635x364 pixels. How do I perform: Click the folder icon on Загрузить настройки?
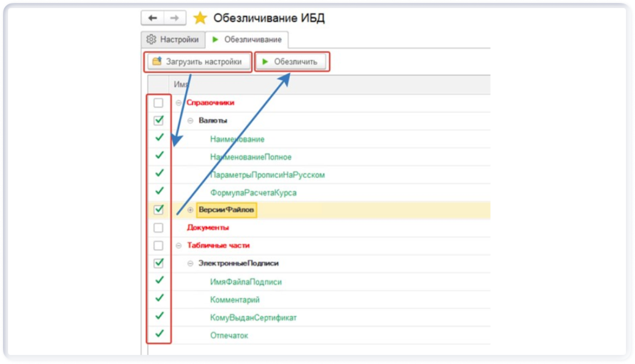click(x=157, y=62)
